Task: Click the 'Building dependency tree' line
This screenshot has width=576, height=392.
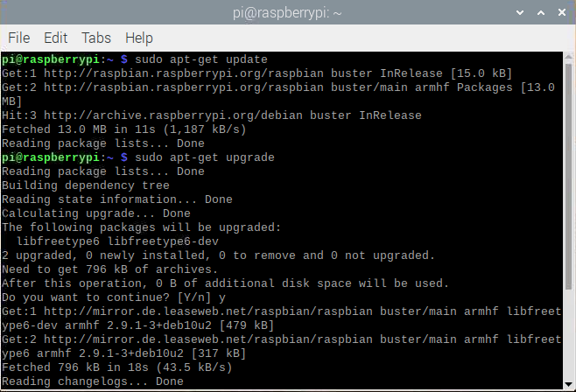Action: point(86,185)
